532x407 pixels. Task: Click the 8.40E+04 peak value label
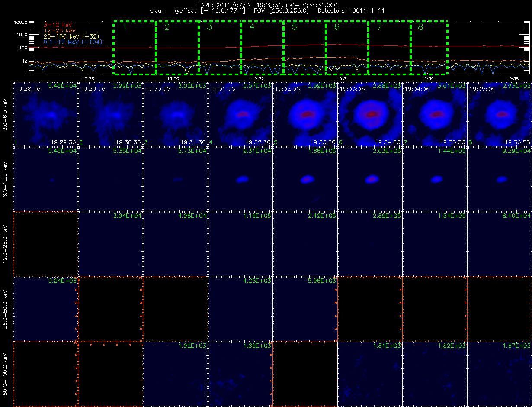tap(517, 216)
